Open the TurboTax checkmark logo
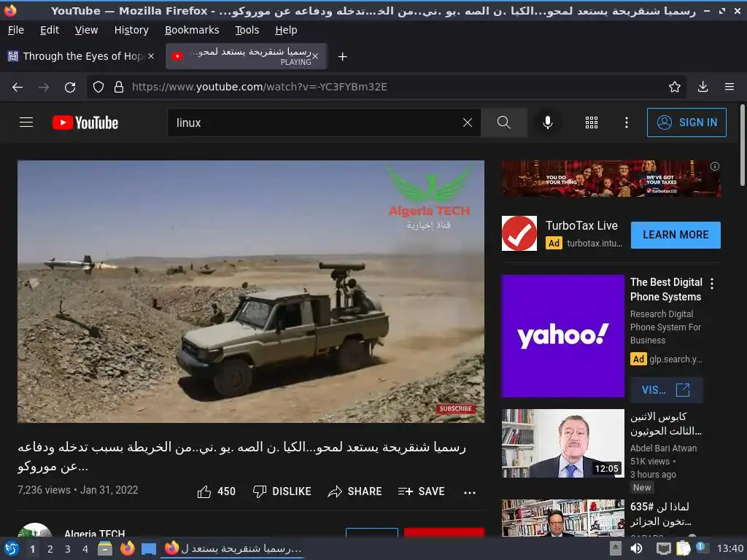Screen dimensions: 747x560 click(x=519, y=233)
